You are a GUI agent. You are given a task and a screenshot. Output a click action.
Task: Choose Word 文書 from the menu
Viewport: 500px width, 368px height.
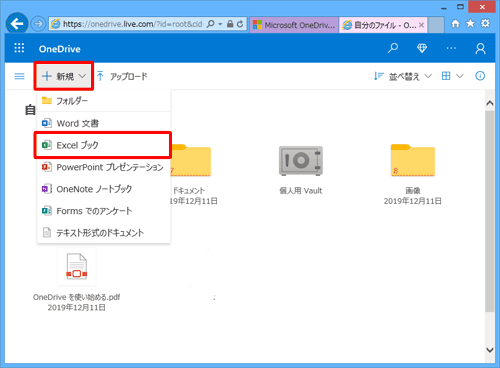pos(104,123)
